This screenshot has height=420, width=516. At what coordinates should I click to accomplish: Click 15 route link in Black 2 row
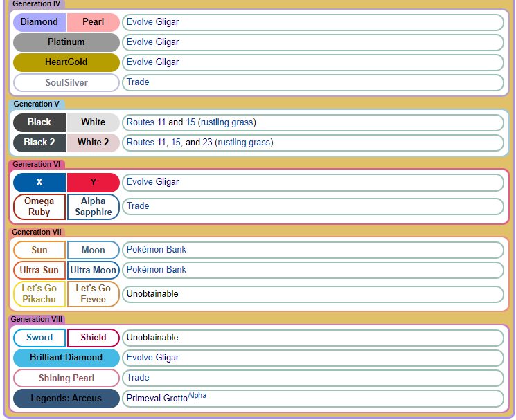point(176,143)
